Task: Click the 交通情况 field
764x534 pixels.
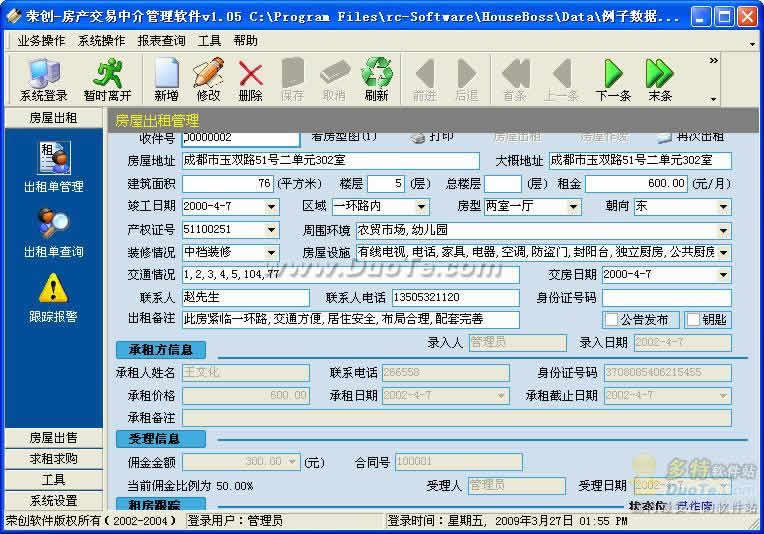Action: pyautogui.click(x=351, y=275)
